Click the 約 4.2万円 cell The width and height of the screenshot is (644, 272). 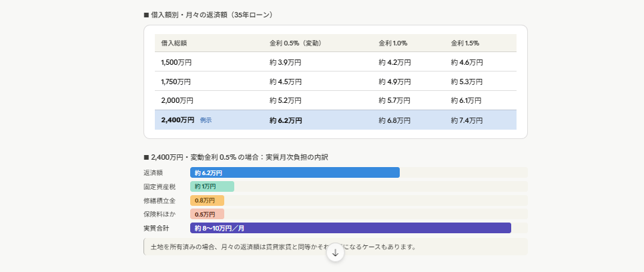click(x=394, y=63)
